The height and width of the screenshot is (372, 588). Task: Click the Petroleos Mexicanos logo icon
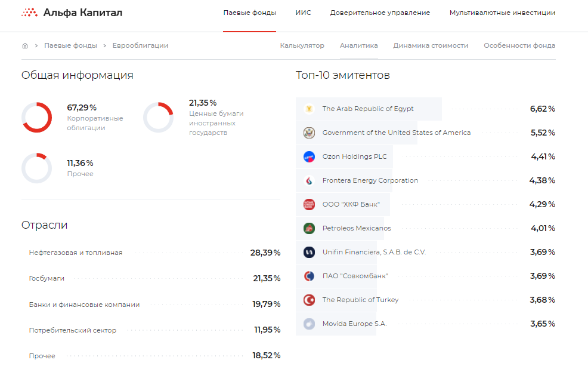coord(309,228)
